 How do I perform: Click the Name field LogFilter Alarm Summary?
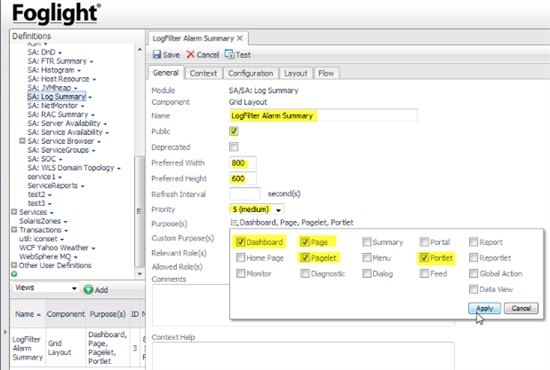coord(323,115)
